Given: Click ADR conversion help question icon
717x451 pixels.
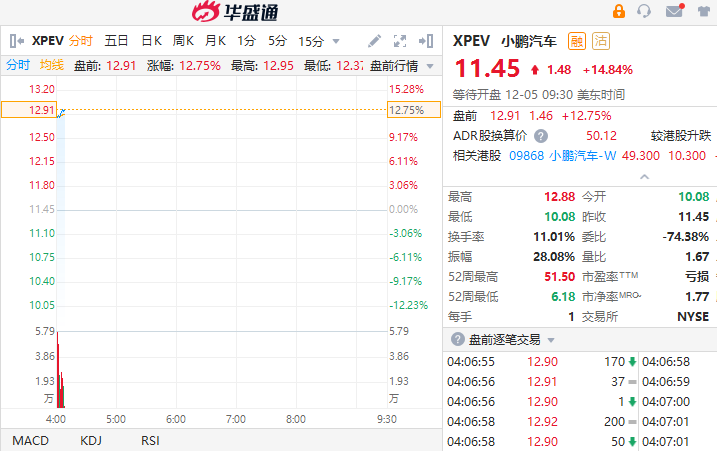Looking at the screenshot, I should [x=541, y=136].
